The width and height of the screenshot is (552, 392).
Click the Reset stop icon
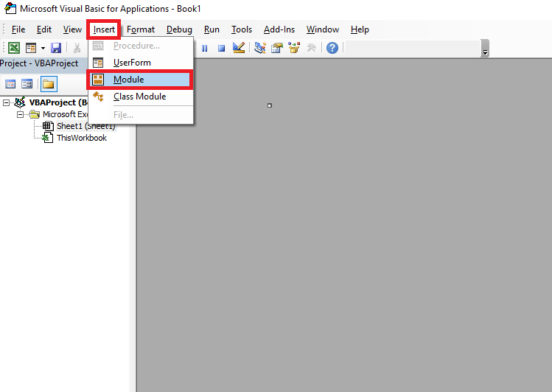(x=221, y=48)
